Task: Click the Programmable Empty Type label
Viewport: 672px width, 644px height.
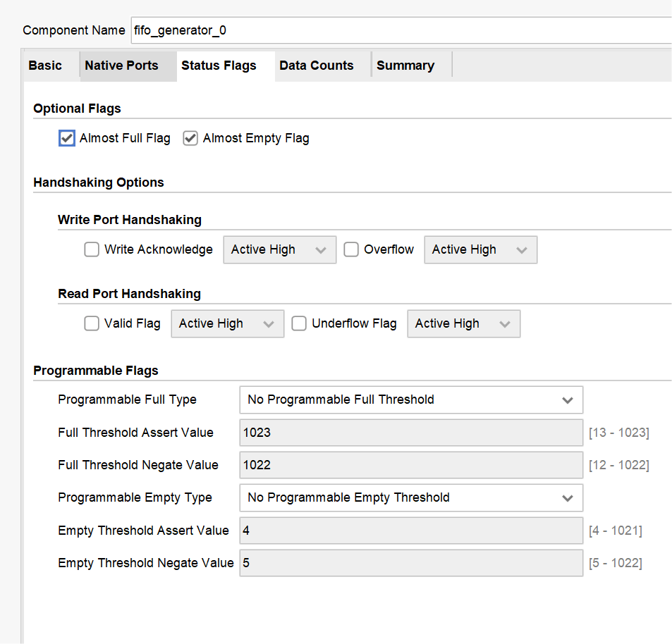Action: [135, 497]
